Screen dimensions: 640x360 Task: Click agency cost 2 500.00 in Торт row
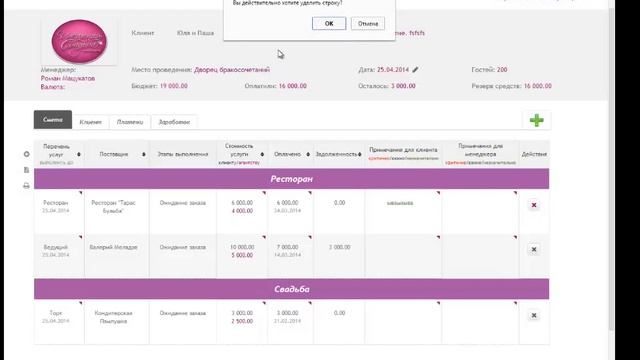242,321
